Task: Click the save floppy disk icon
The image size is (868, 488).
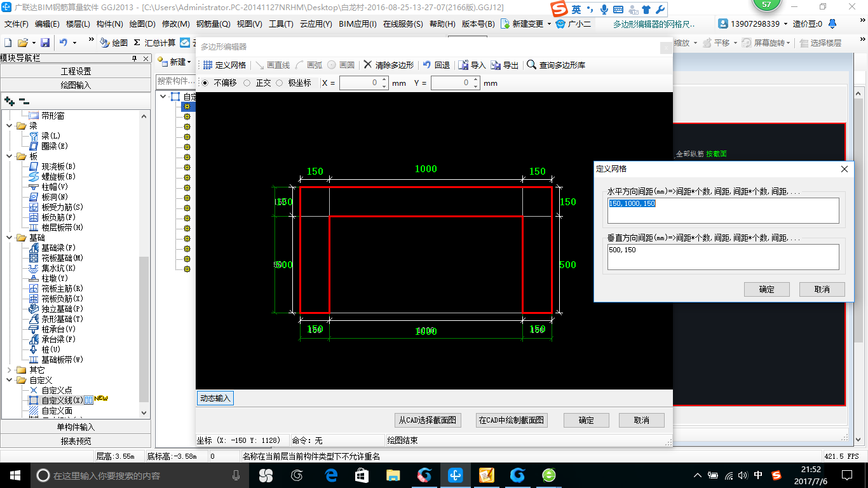Action: click(45, 43)
